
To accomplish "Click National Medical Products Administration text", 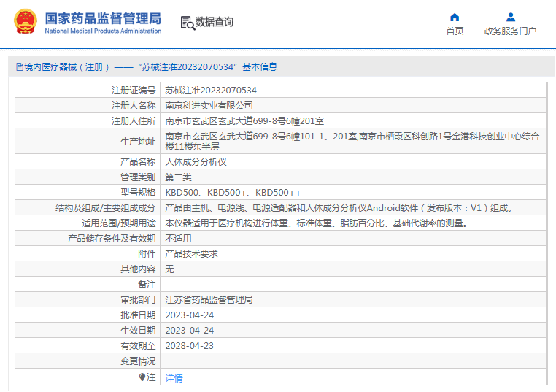I will [103, 31].
